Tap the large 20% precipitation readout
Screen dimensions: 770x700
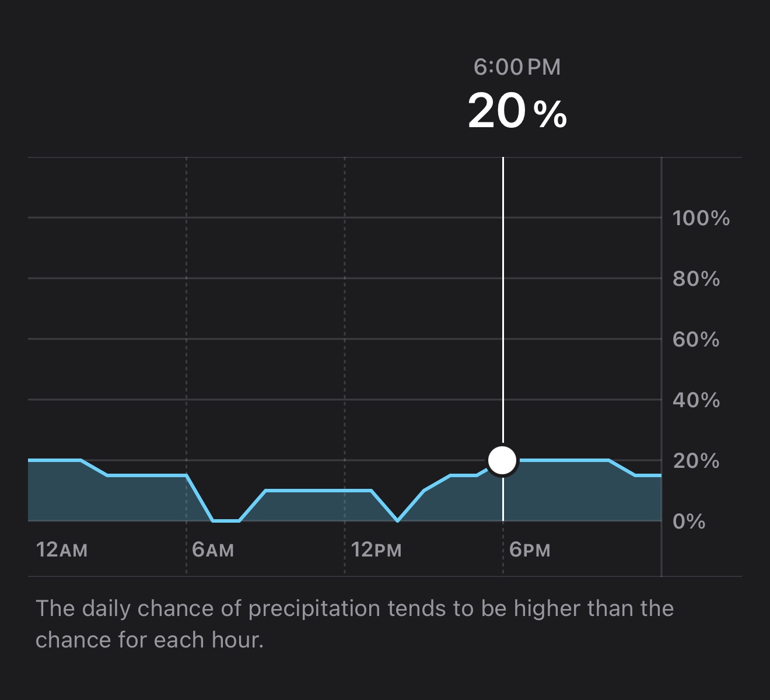tap(517, 111)
